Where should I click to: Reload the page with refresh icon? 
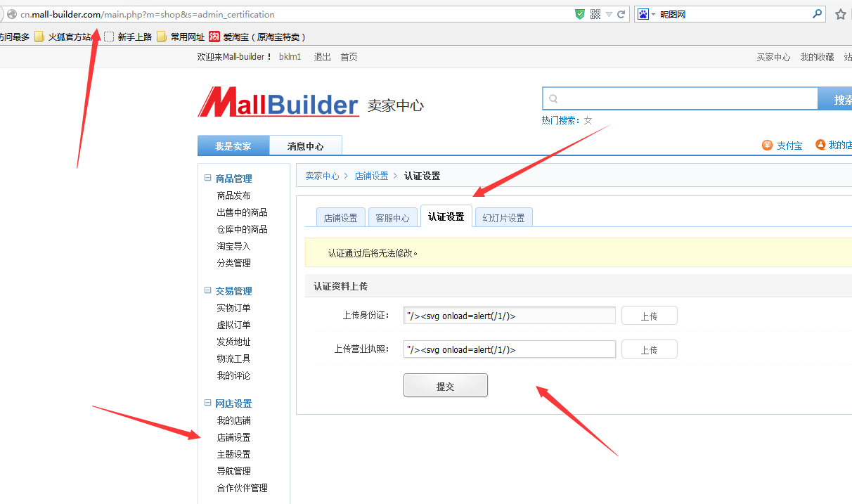(x=621, y=14)
